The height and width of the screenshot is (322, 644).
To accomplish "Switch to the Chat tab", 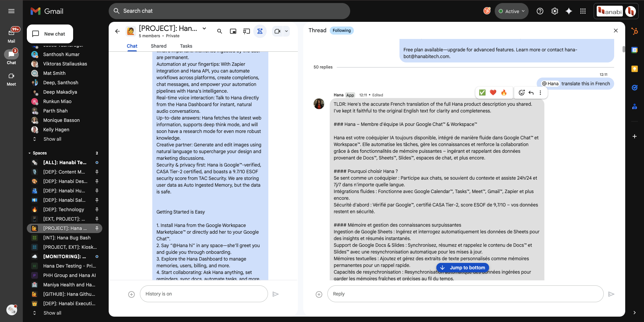I will pyautogui.click(x=132, y=46).
